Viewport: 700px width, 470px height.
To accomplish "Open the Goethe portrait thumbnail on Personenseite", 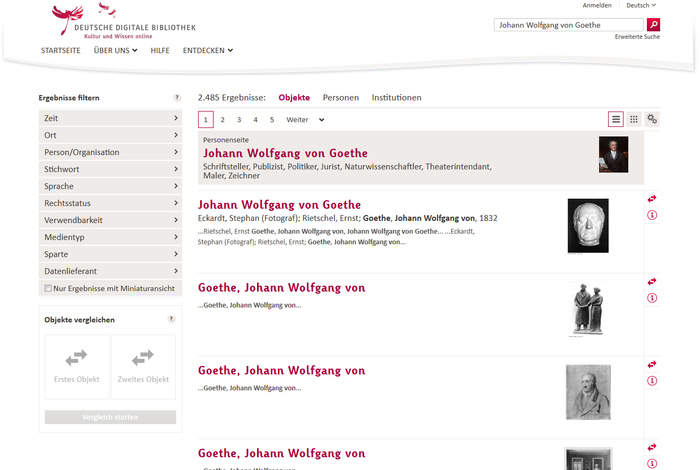I will click(613, 154).
